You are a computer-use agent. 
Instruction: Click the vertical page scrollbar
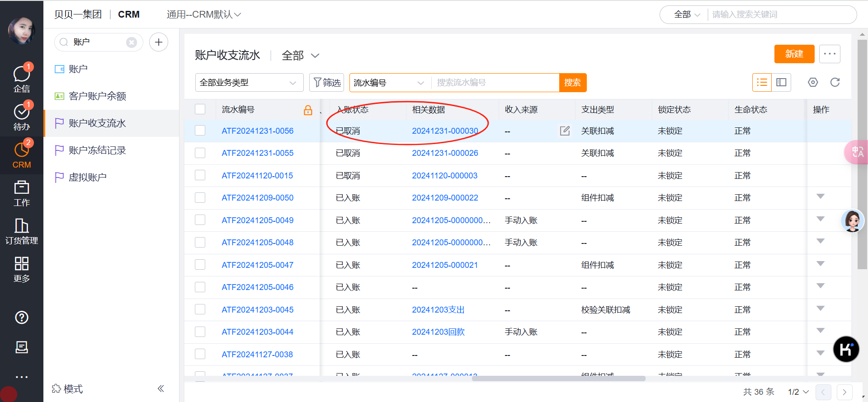pos(862,154)
